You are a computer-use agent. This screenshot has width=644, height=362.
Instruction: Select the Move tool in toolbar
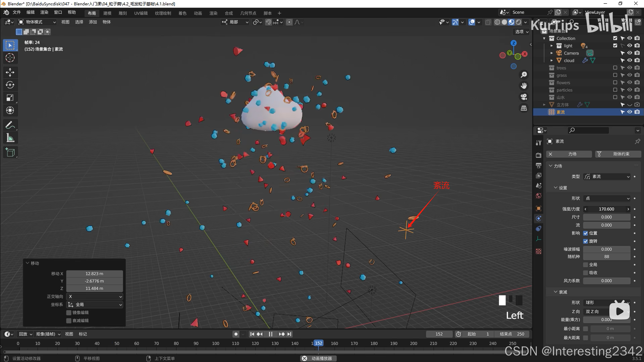click(x=10, y=72)
